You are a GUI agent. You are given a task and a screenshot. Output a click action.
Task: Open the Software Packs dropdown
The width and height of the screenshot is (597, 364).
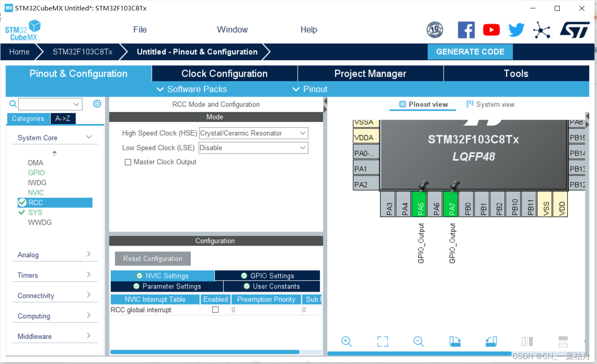[192, 89]
